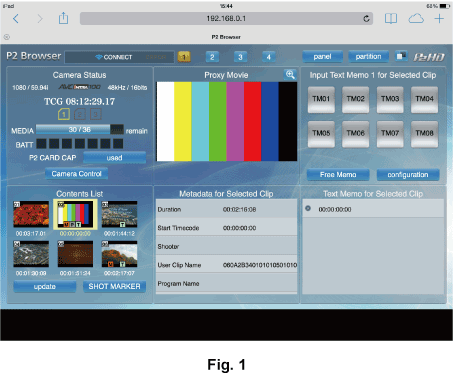Image resolution: width=454 pixels, height=376 pixels.
Task: Select User Clip Name metadata row
Action: pyautogui.click(x=226, y=265)
